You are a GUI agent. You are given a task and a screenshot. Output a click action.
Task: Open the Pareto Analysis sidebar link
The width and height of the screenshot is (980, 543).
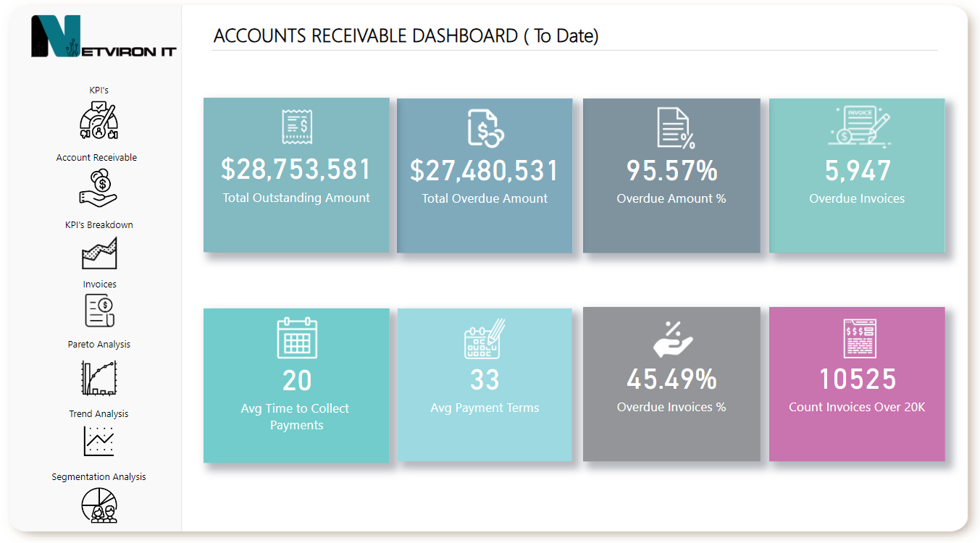tap(99, 344)
